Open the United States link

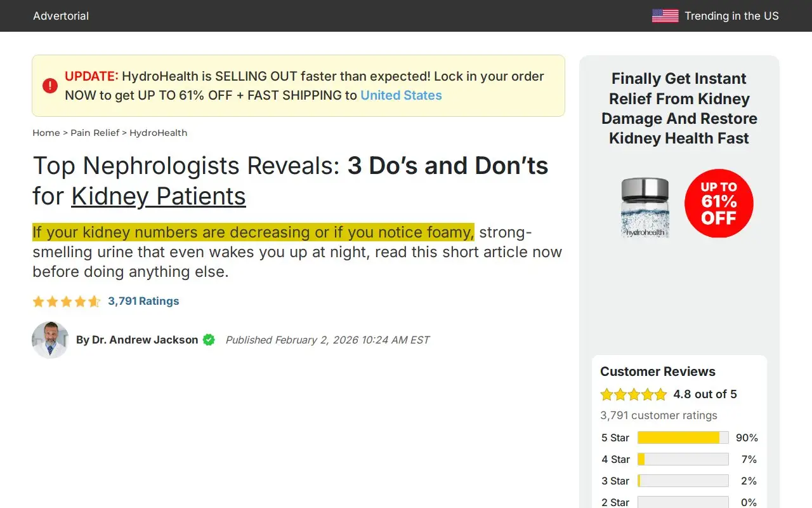(x=401, y=95)
